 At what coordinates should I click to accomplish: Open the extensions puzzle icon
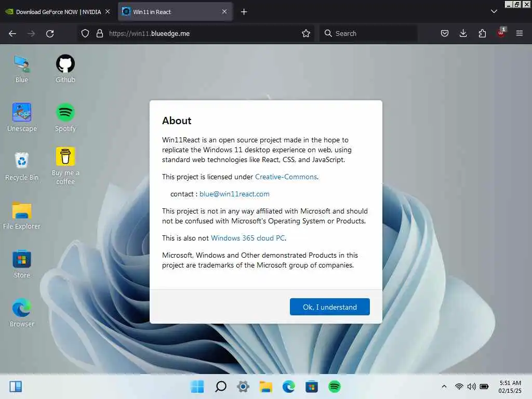pyautogui.click(x=482, y=33)
